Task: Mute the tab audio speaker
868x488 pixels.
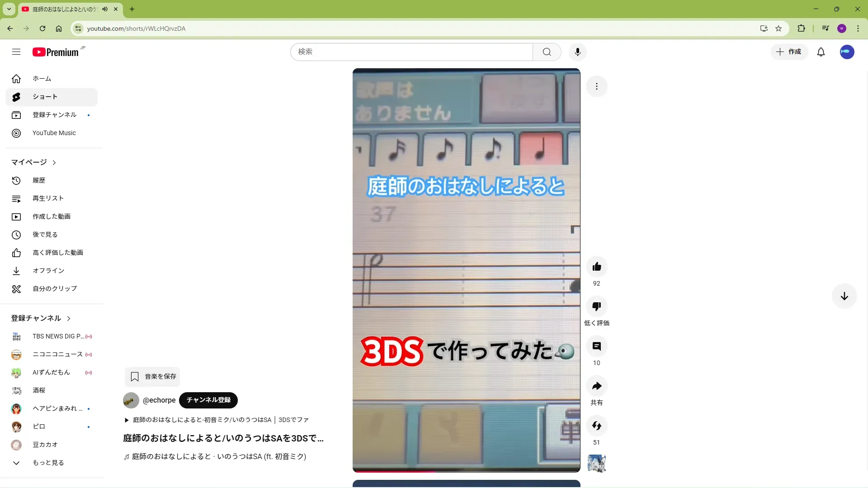Action: 105,9
